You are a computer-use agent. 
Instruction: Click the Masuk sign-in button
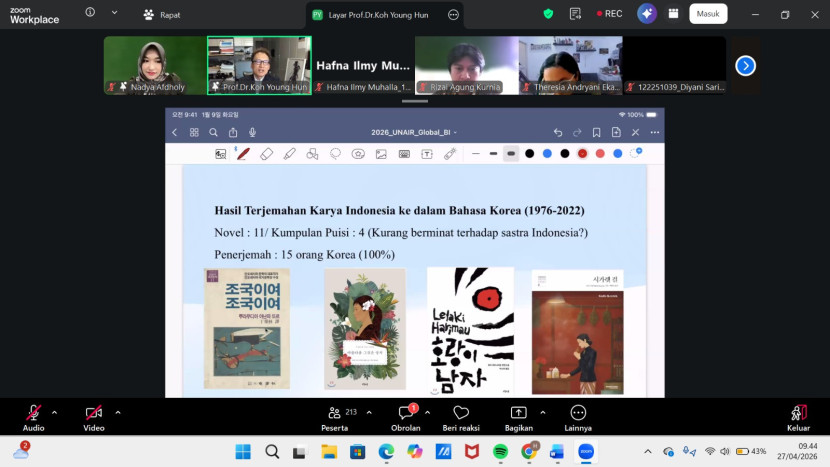tap(708, 14)
